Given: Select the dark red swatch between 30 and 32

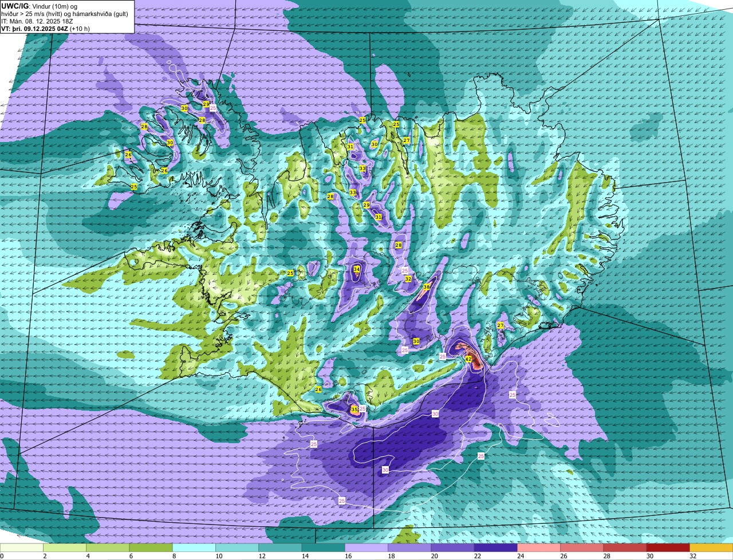Looking at the screenshot, I should (x=668, y=547).
